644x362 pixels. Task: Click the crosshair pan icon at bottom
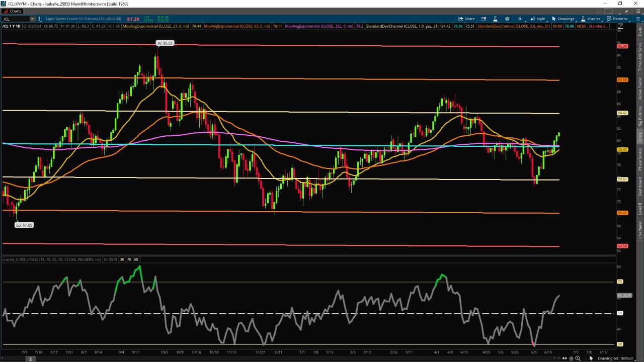[571, 358]
